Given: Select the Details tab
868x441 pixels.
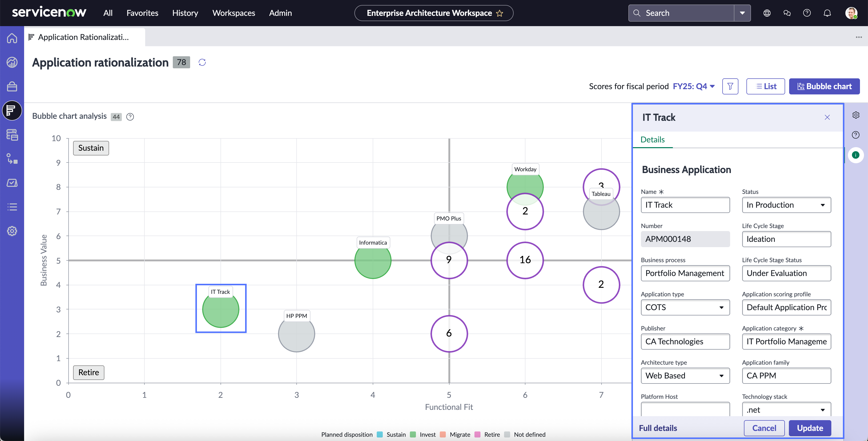Looking at the screenshot, I should 653,140.
